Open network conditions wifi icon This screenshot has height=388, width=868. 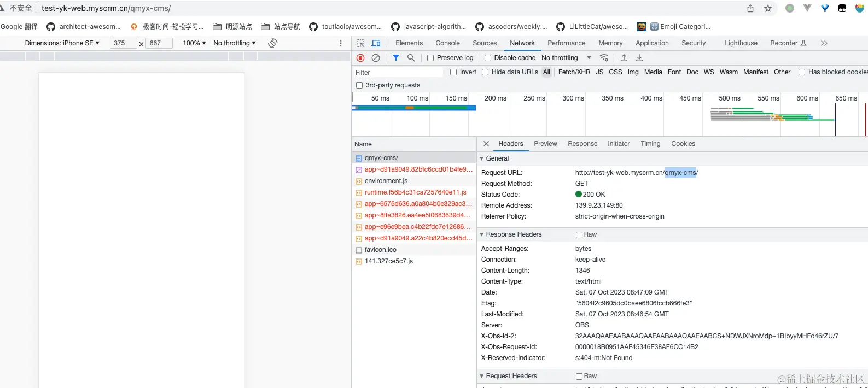(604, 58)
